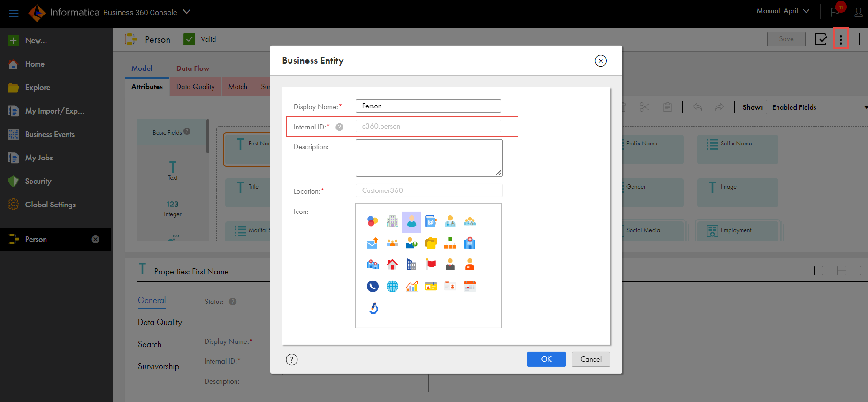Open Survivorship in the properties panel
The image size is (868, 402).
click(x=159, y=366)
